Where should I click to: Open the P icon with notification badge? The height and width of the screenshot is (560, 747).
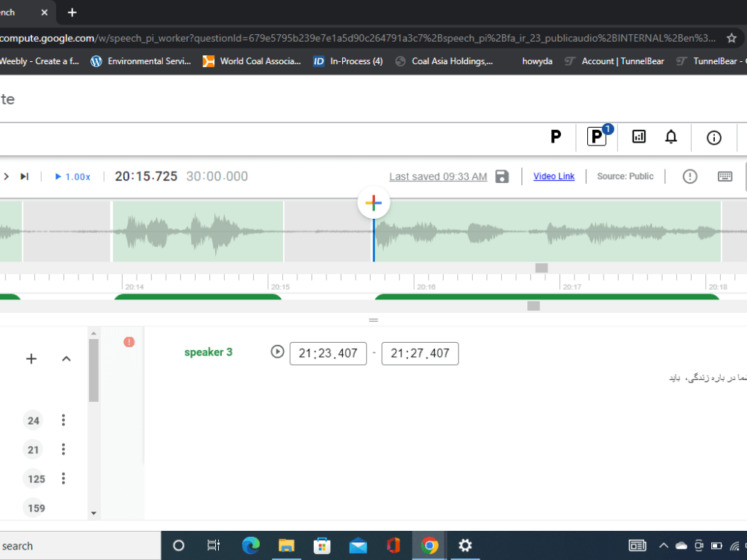(597, 137)
